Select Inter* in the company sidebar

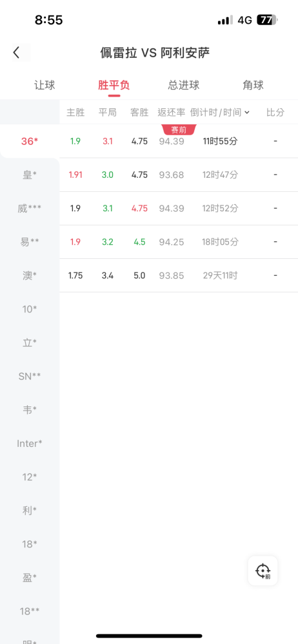click(30, 444)
